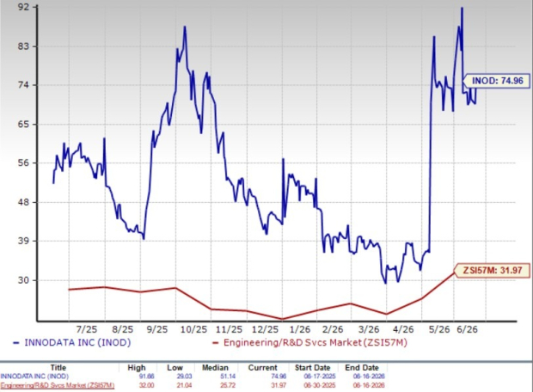This screenshot has width=533, height=392.
Task: Click the End Date column header
Action: tap(362, 368)
